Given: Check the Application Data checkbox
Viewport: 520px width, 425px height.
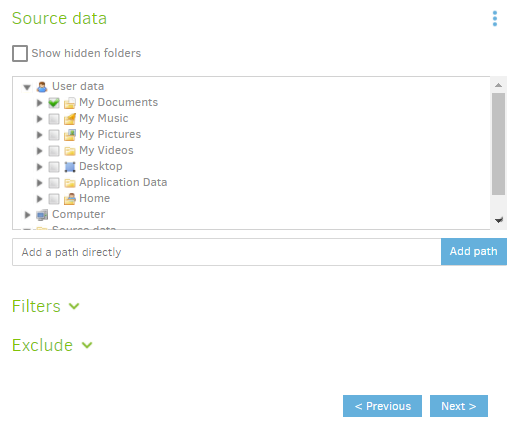Looking at the screenshot, I should [54, 183].
